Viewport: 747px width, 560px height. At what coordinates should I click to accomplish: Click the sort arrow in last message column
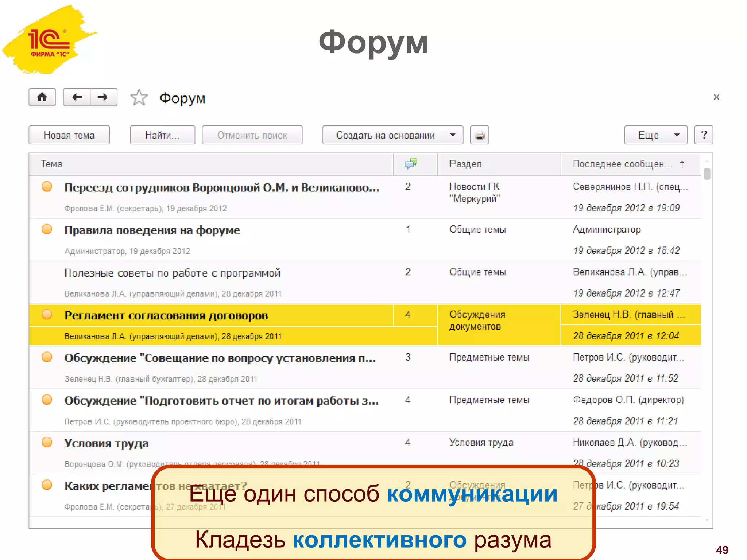coord(682,164)
